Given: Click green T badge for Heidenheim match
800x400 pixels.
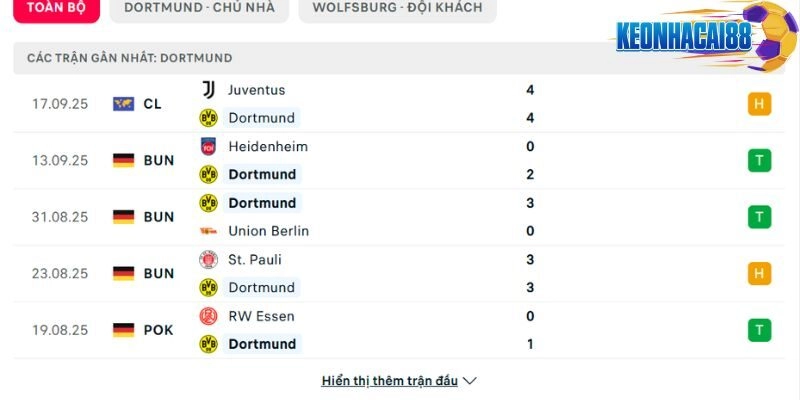Looking at the screenshot, I should (x=759, y=160).
